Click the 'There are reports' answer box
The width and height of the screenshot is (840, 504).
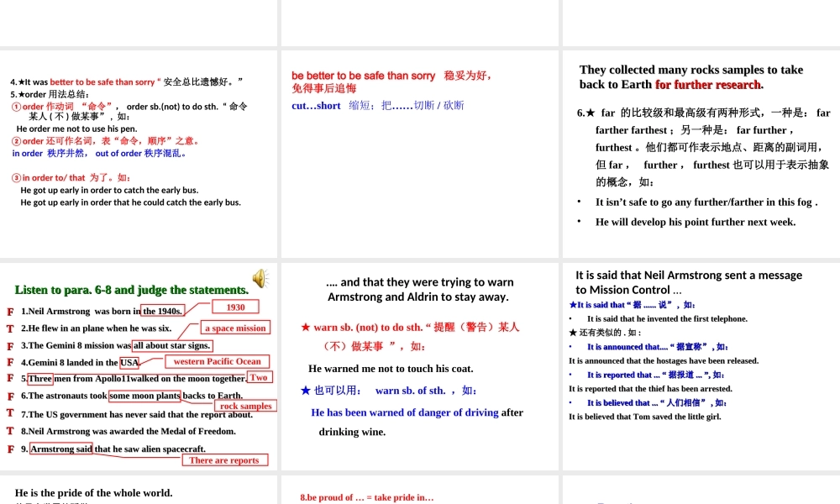pos(225,459)
